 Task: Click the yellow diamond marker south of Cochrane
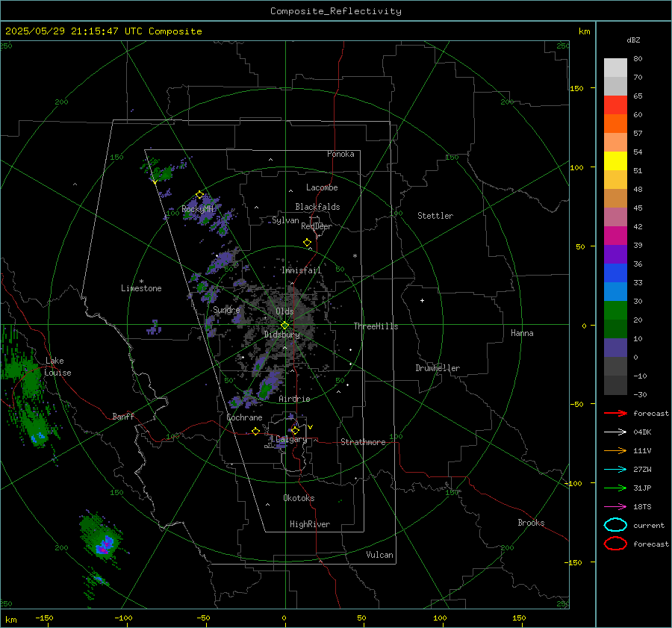click(255, 432)
